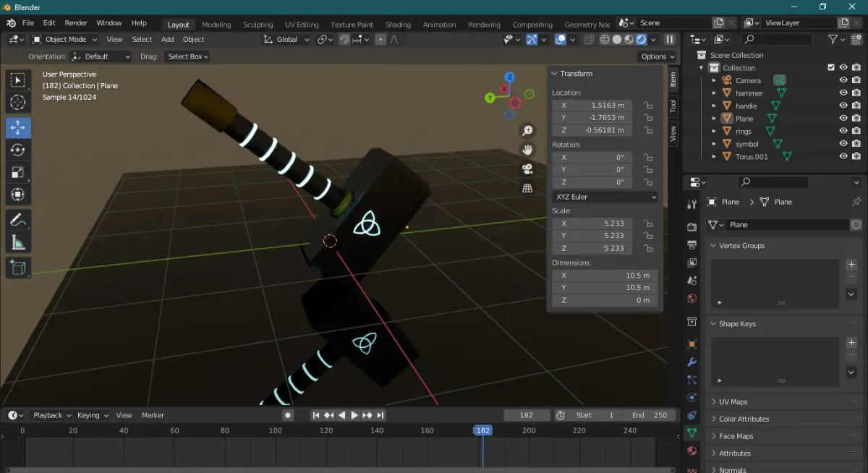Add a new shape key plus button

(x=851, y=343)
